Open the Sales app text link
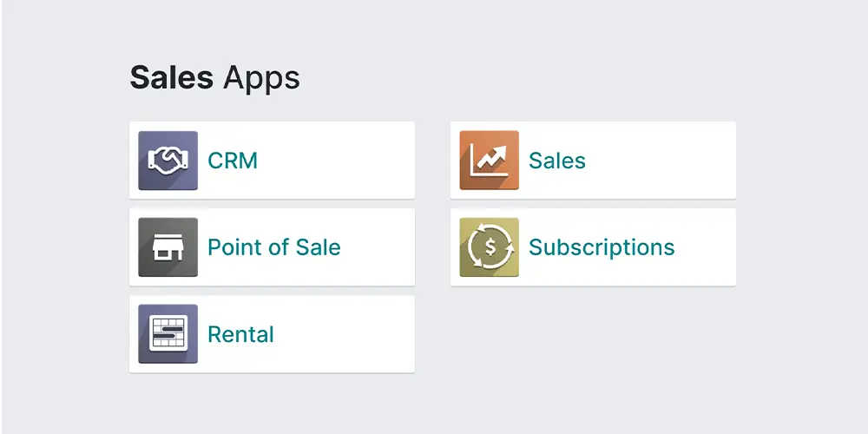This screenshot has height=434, width=868. pyautogui.click(x=556, y=161)
